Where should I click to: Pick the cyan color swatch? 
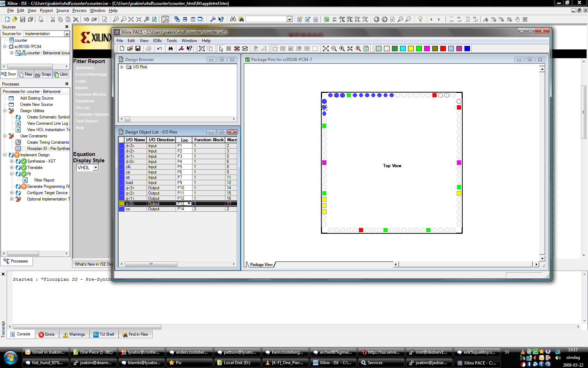point(403,49)
